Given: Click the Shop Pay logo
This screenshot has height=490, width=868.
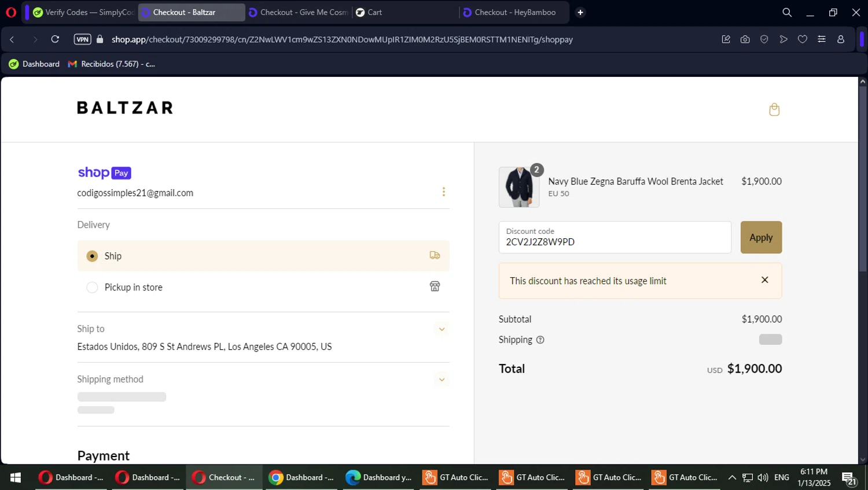Looking at the screenshot, I should tap(105, 172).
